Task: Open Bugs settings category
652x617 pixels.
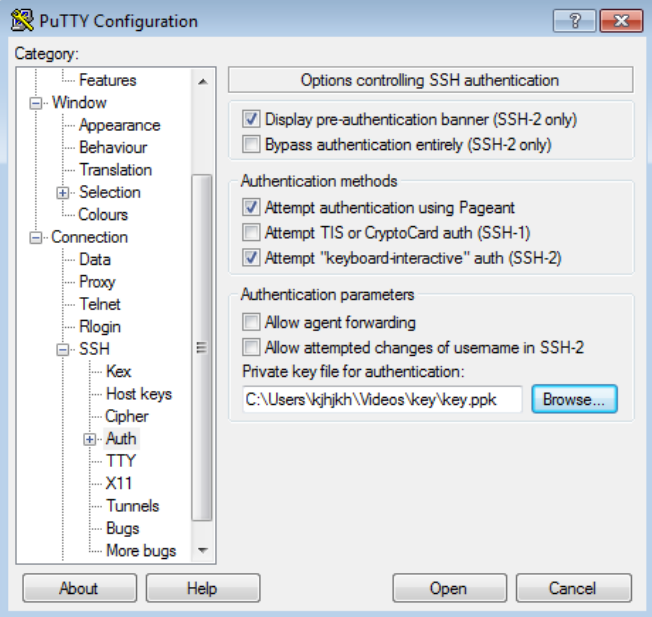Action: 123,529
